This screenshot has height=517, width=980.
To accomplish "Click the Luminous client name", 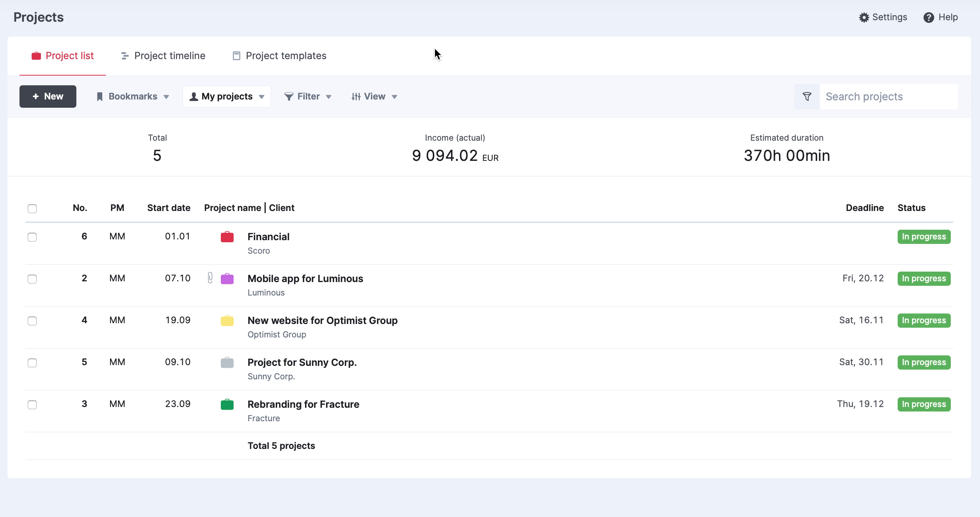I will [266, 293].
